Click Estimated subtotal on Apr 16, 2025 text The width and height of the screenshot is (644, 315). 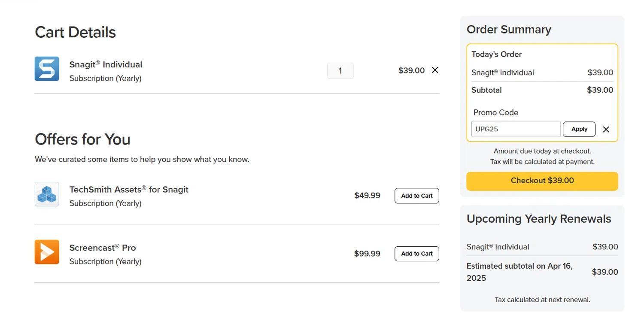(x=519, y=272)
